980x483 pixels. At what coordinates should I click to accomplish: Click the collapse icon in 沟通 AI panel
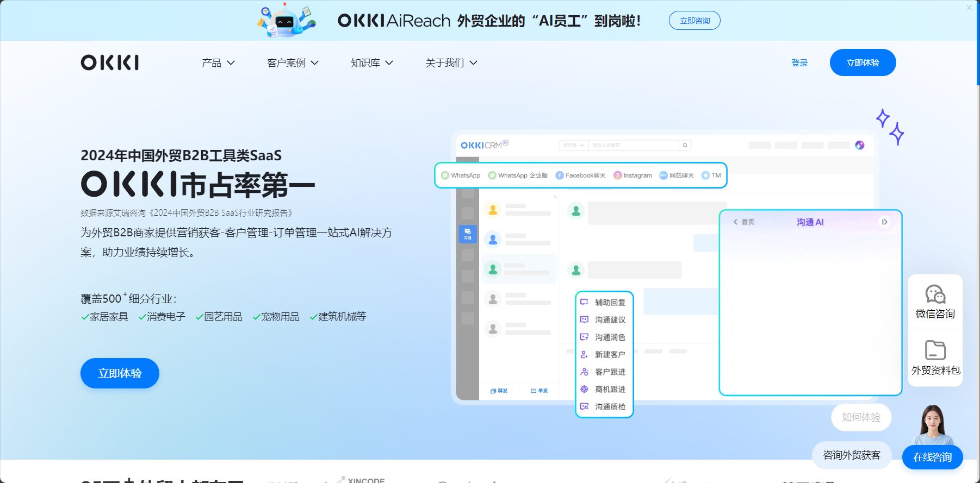(884, 222)
